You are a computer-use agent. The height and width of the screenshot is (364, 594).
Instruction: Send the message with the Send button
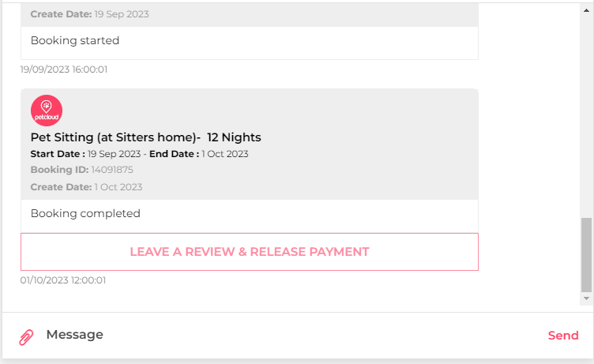point(563,336)
